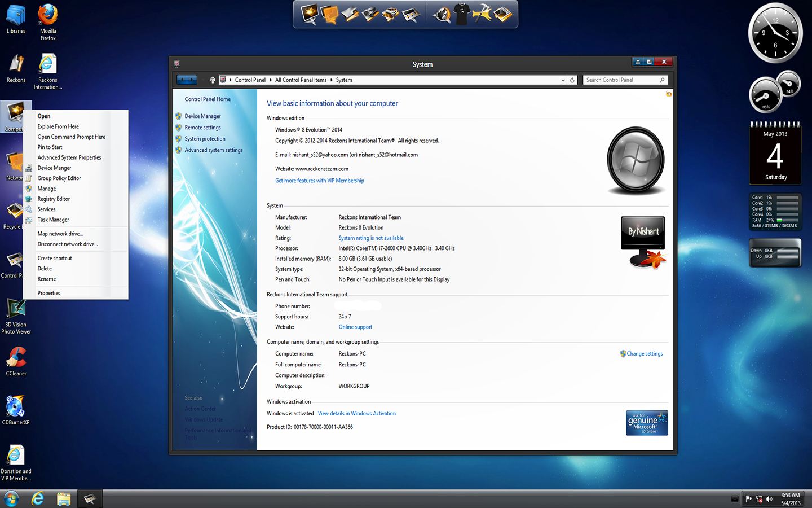Click Change settings for computer name
812x508 pixels.
coord(645,354)
